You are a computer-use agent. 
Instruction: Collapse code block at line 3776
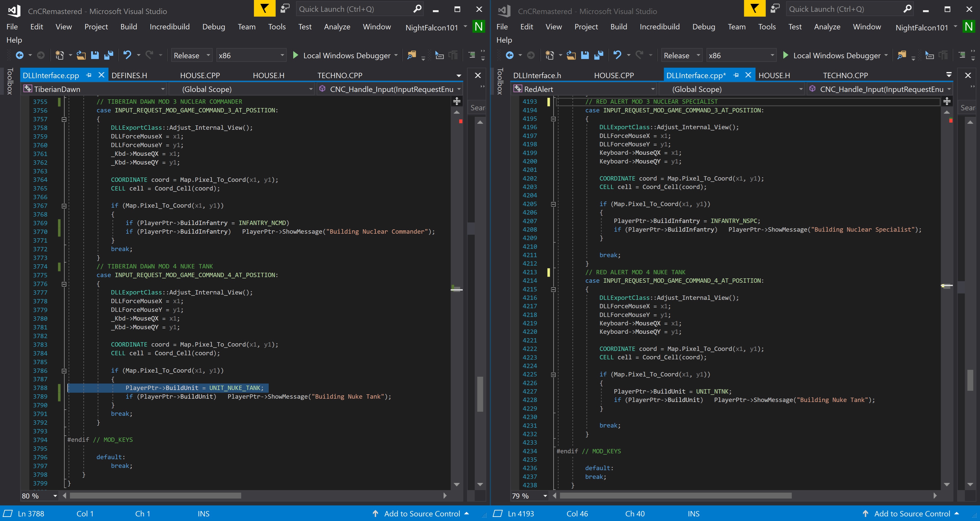(x=64, y=284)
